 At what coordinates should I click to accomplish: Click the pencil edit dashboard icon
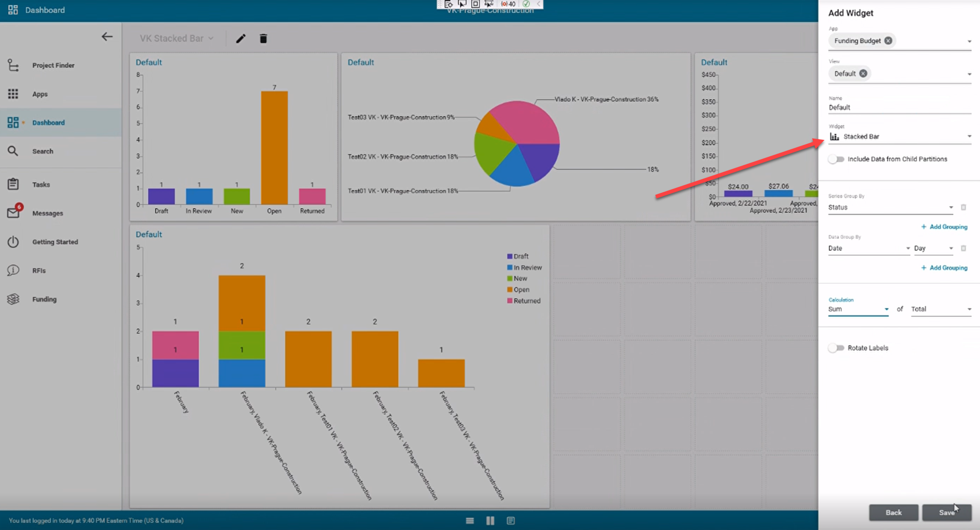241,39
